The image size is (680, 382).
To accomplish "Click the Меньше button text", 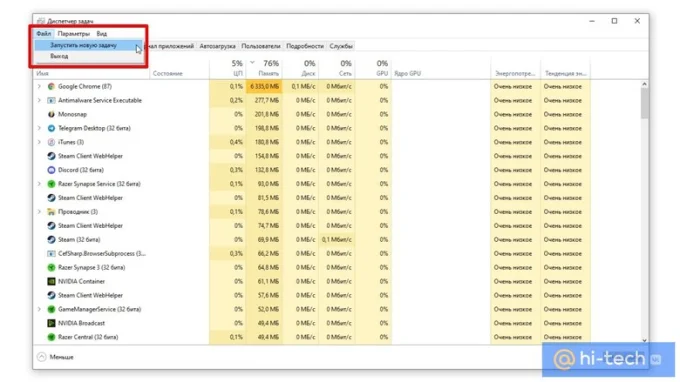I will point(61,357).
